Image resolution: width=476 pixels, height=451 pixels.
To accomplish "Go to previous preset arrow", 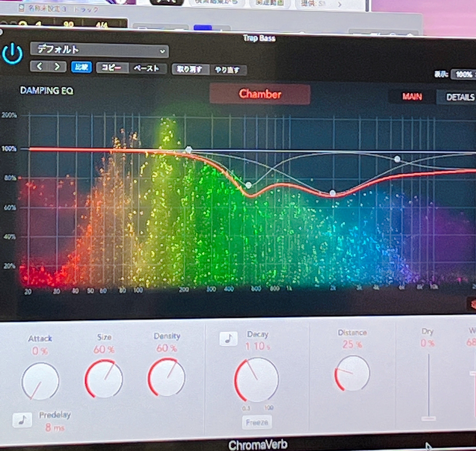I will (x=40, y=66).
